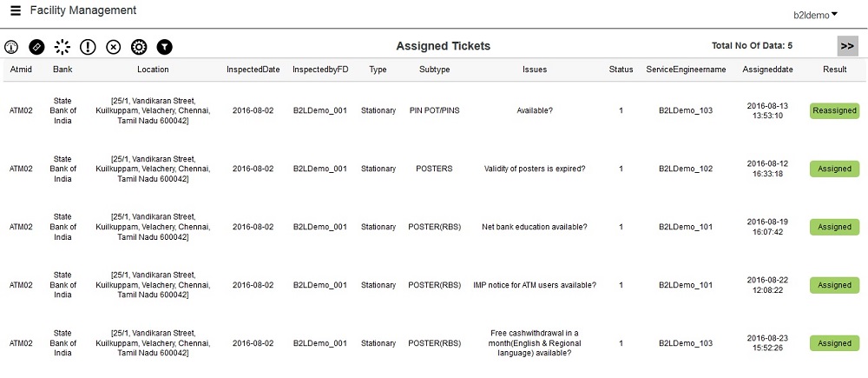Expand the b2ldemo user dropdown
868x378 pixels.
[815, 14]
